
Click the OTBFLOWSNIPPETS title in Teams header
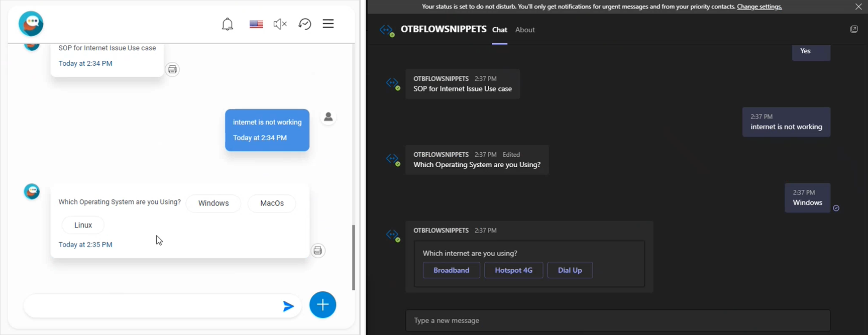[444, 29]
